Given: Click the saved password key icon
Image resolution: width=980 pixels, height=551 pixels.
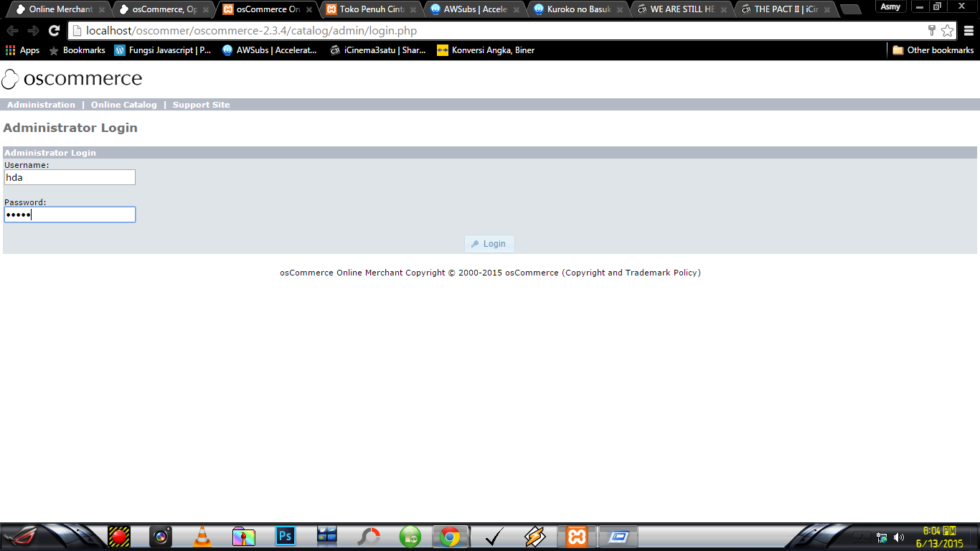Looking at the screenshot, I should (932, 31).
